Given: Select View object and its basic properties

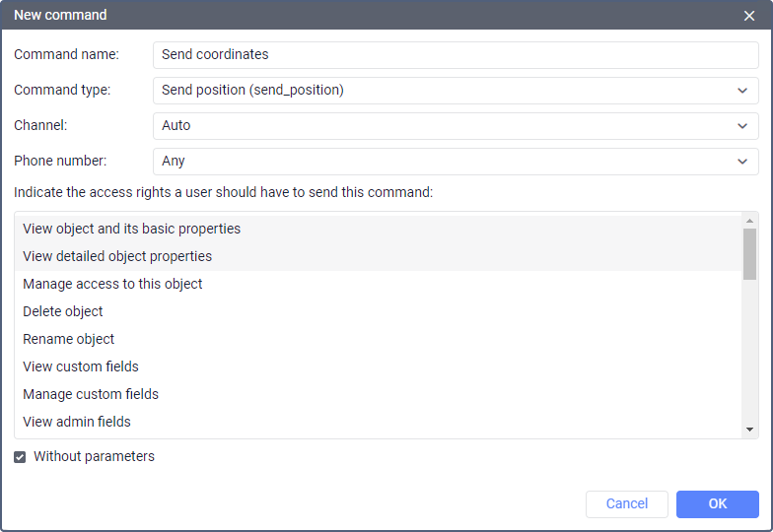Looking at the screenshot, I should pyautogui.click(x=131, y=229).
